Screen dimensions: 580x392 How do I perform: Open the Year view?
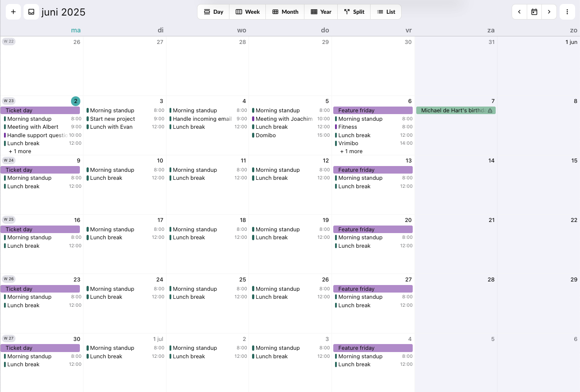[321, 12]
